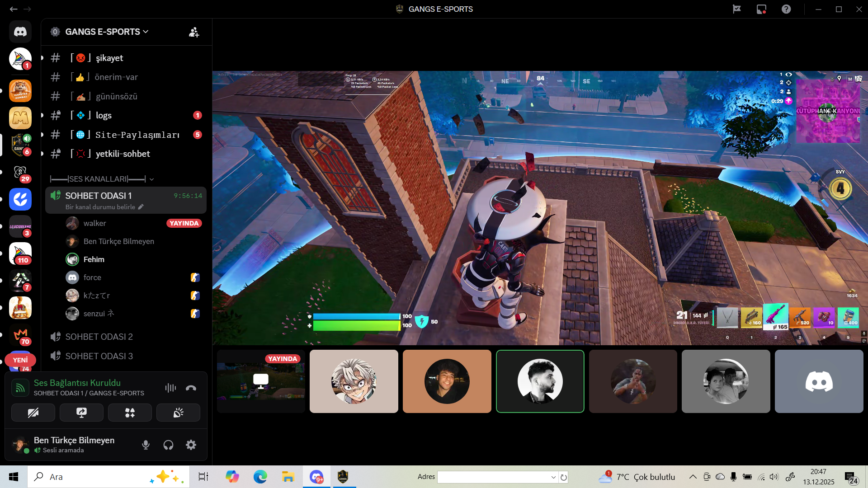Select user Fehim in voice list
Screen dimensions: 868x488
(134, 259)
